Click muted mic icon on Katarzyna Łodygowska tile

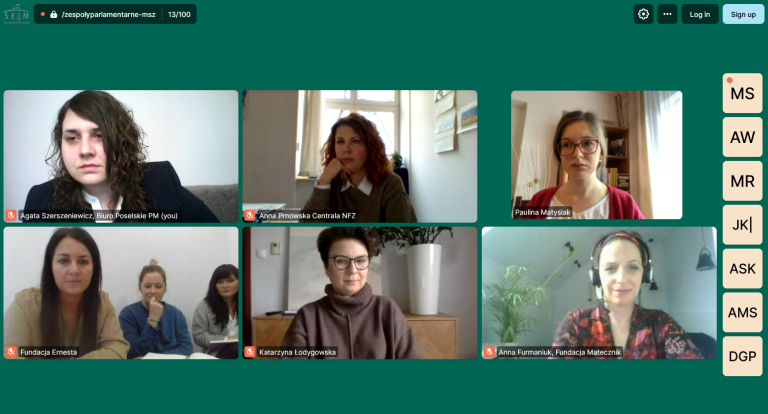click(250, 352)
